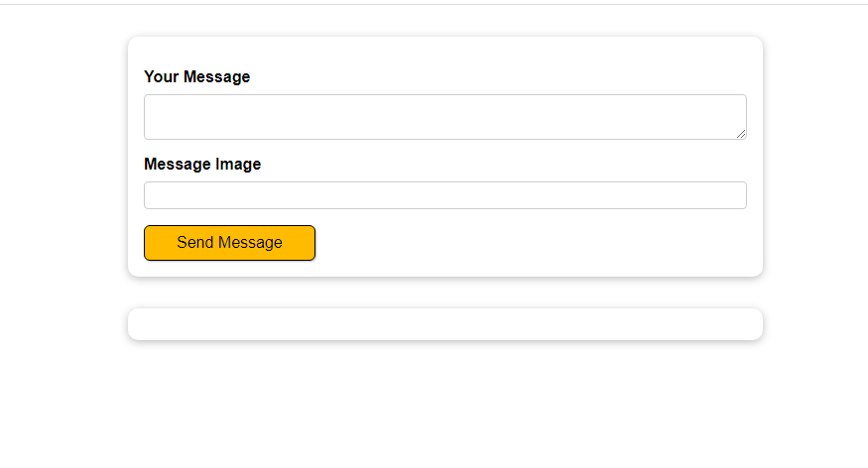This screenshot has width=868, height=468.
Task: Click the bold Your Message heading text
Action: (x=197, y=76)
